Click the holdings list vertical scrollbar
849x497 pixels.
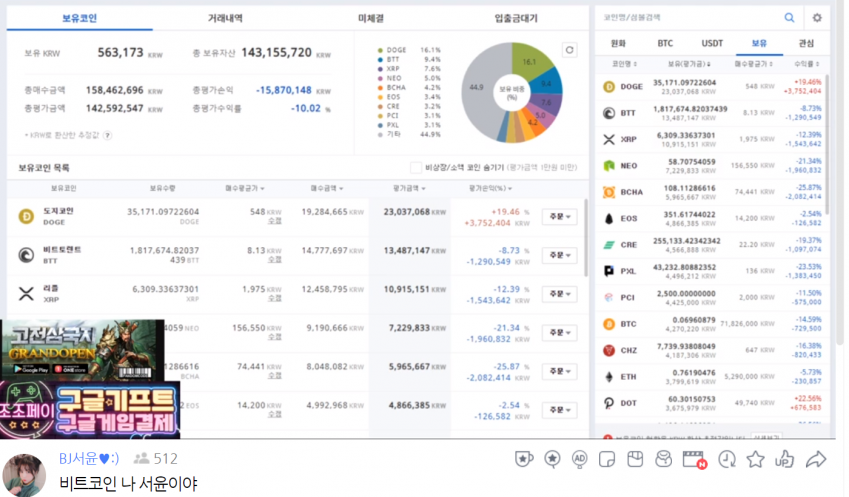585,238
